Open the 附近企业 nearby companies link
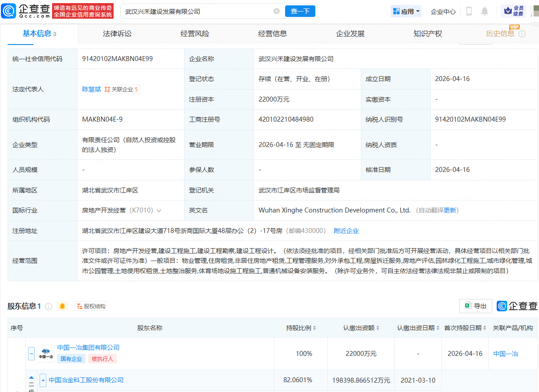 click(346, 231)
